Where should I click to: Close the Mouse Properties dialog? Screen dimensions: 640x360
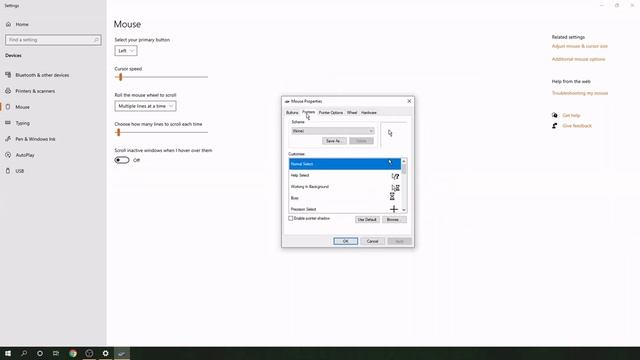tap(409, 101)
